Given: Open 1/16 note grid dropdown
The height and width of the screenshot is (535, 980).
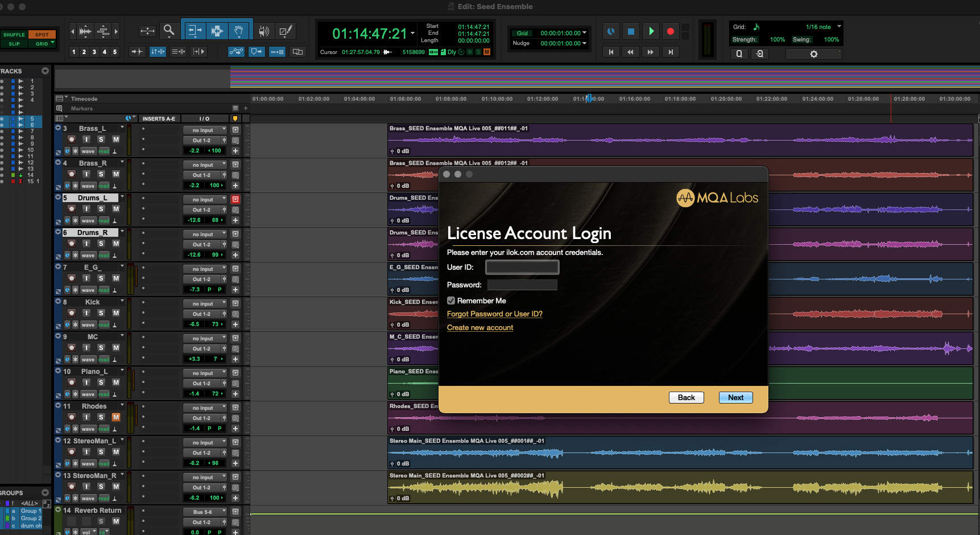Looking at the screenshot, I should 839,26.
